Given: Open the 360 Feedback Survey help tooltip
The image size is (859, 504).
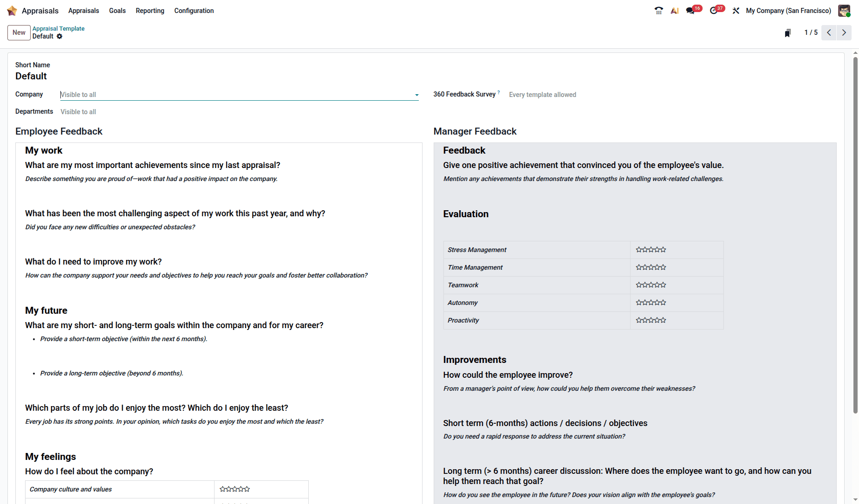Looking at the screenshot, I should point(499,92).
